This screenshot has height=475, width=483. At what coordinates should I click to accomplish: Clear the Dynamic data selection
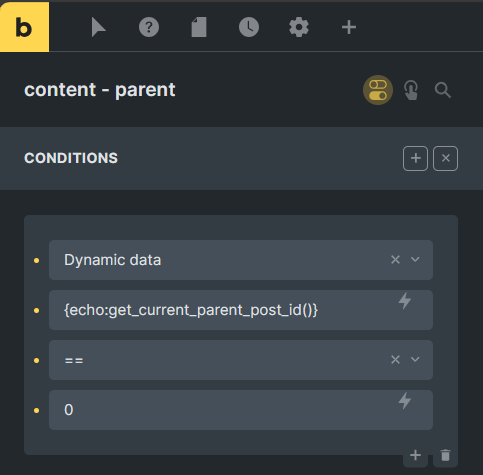(395, 259)
